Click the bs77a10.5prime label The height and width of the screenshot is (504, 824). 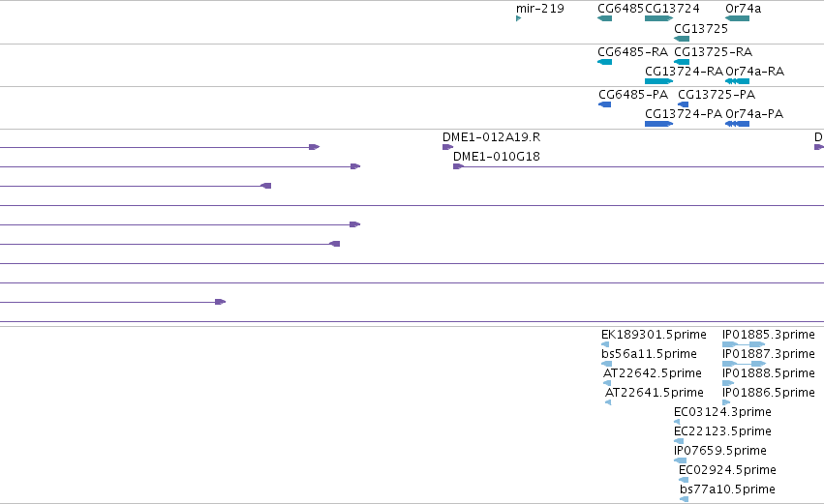727,489
